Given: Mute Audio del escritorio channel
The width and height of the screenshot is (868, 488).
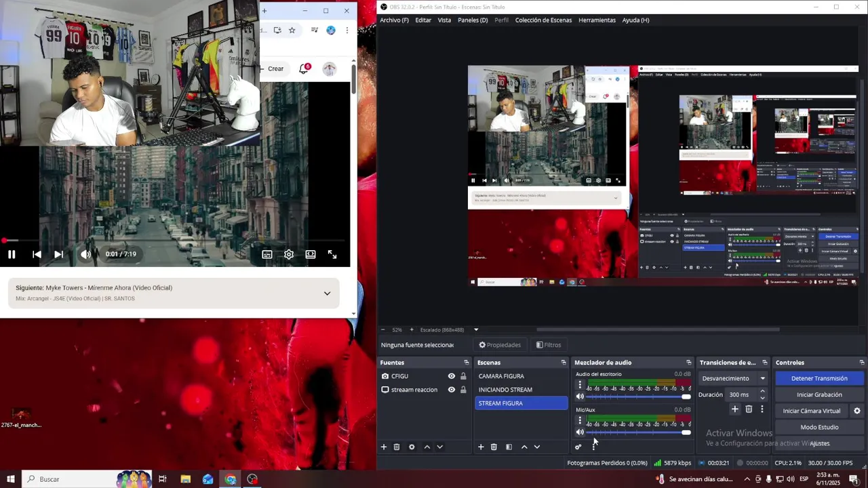Looking at the screenshot, I should tap(580, 396).
